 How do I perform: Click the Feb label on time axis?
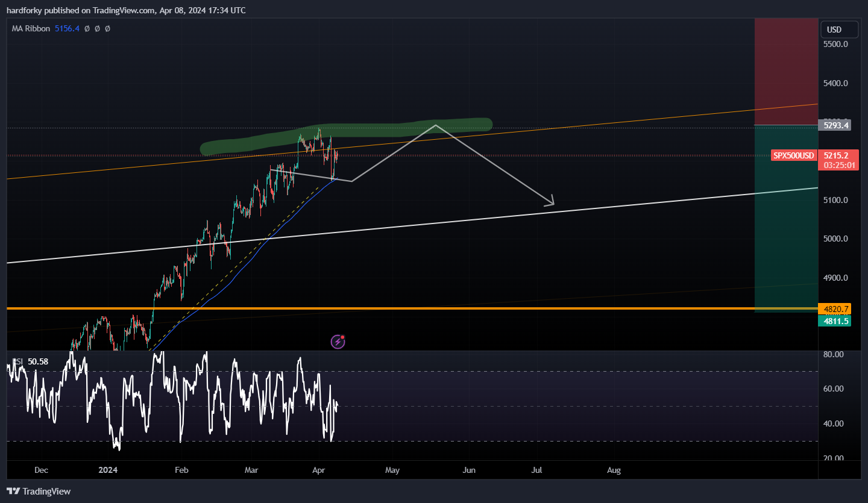pyautogui.click(x=181, y=470)
